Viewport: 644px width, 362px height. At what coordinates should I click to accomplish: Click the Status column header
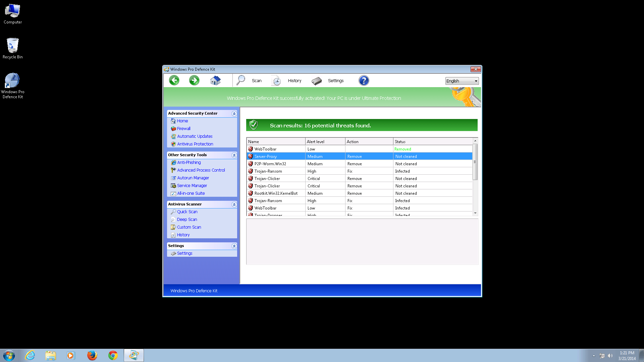pyautogui.click(x=432, y=142)
